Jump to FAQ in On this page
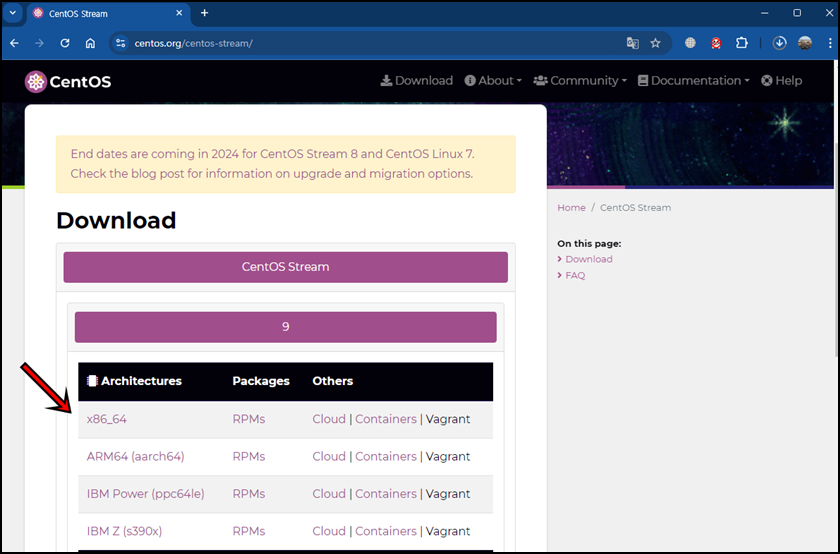This screenshot has height=554, width=840. click(575, 275)
